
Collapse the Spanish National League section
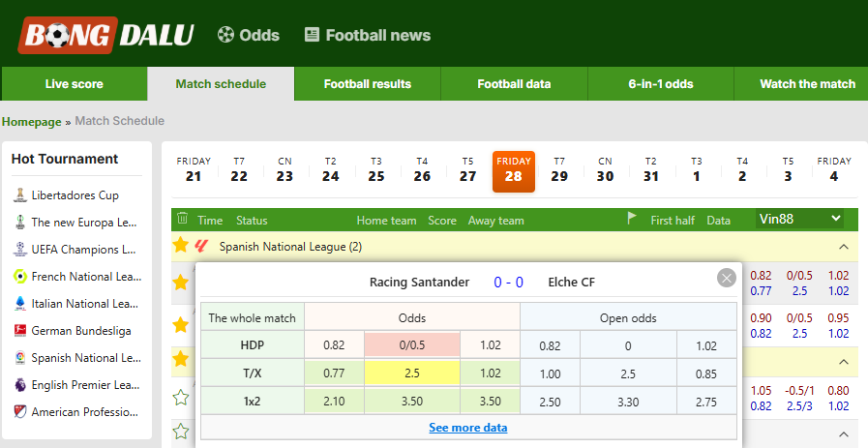pyautogui.click(x=844, y=247)
